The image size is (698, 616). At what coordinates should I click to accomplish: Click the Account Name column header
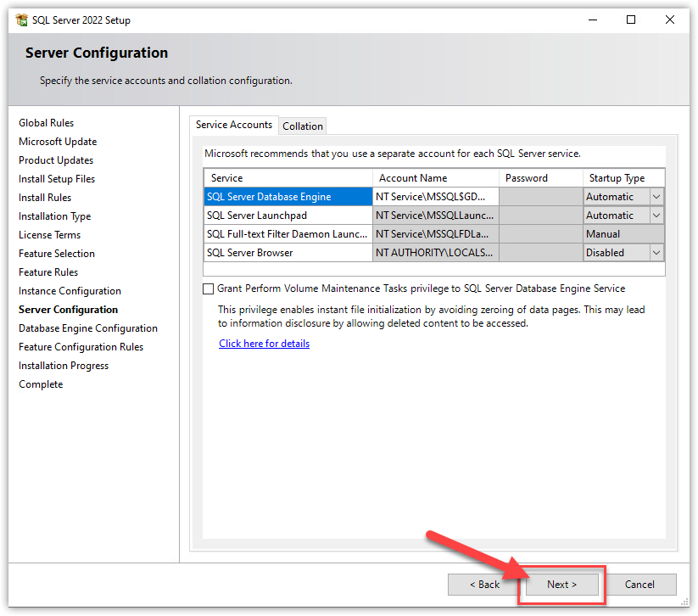[436, 177]
